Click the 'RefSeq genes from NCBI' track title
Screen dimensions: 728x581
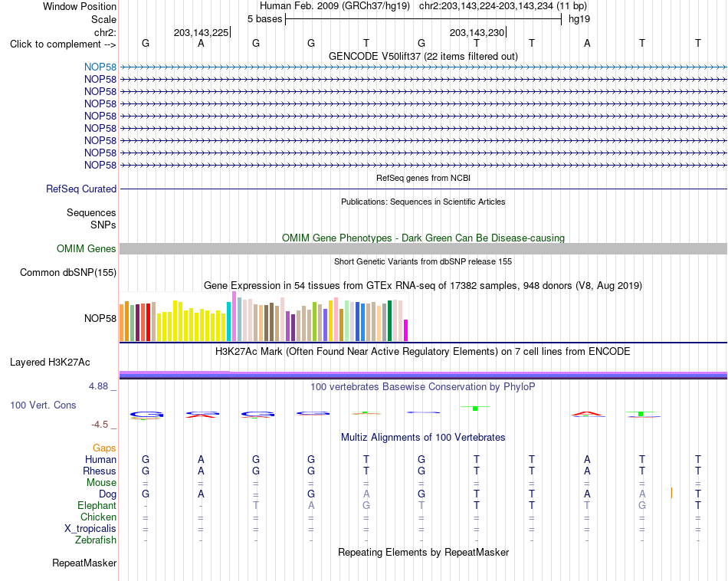pos(423,178)
